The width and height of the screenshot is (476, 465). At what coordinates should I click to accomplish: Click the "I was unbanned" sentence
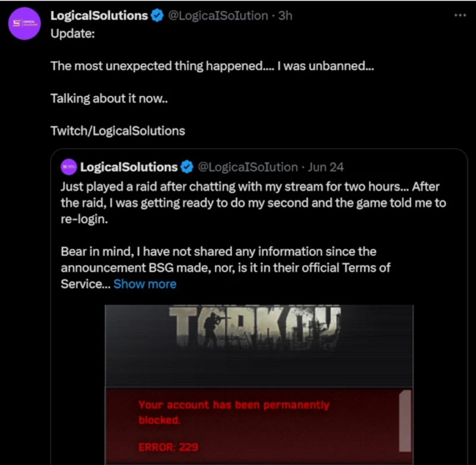click(325, 66)
